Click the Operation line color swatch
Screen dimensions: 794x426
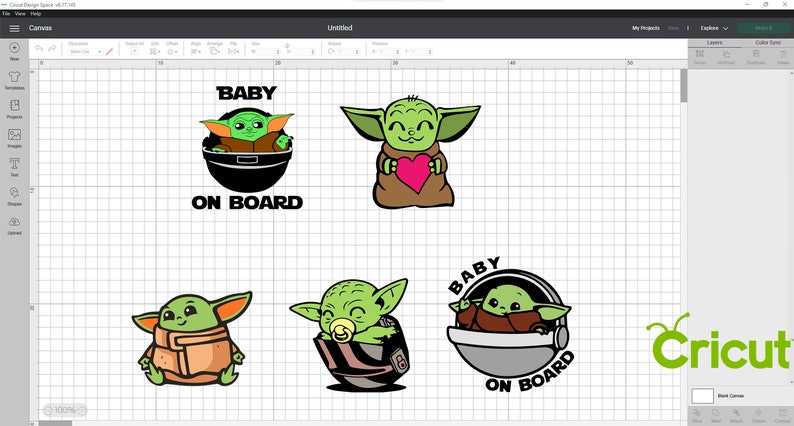coord(109,52)
